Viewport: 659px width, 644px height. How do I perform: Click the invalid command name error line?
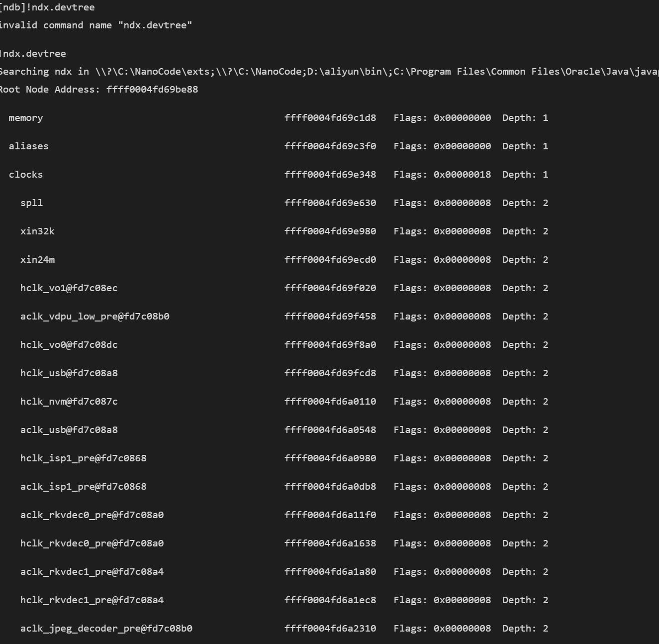pyautogui.click(x=96, y=25)
